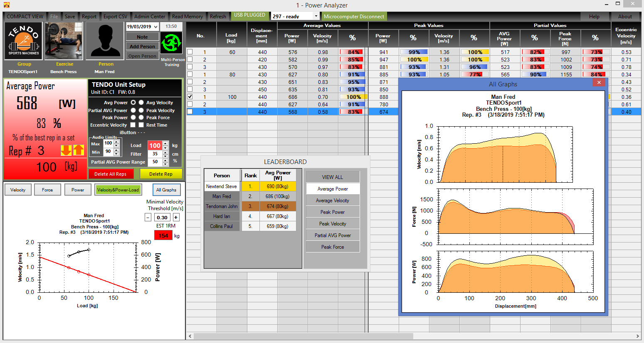
Task: Select the Bench Press exercise thumbnail
Action: [x=64, y=41]
